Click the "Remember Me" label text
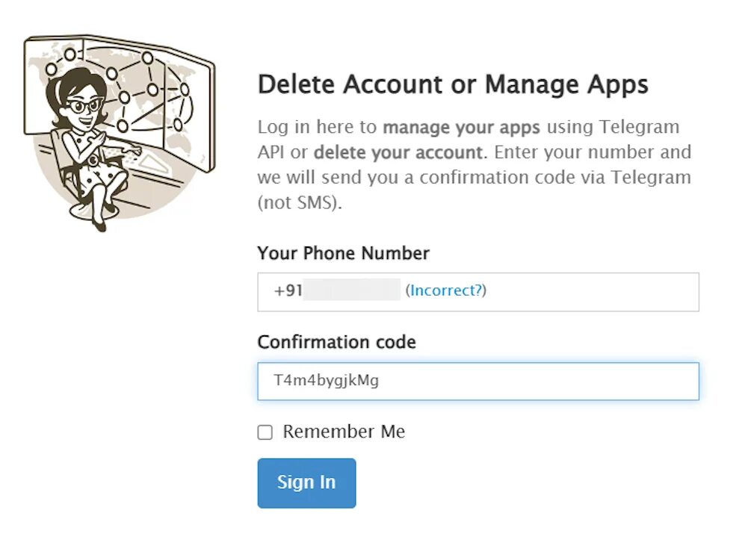Image resolution: width=751 pixels, height=560 pixels. (344, 432)
